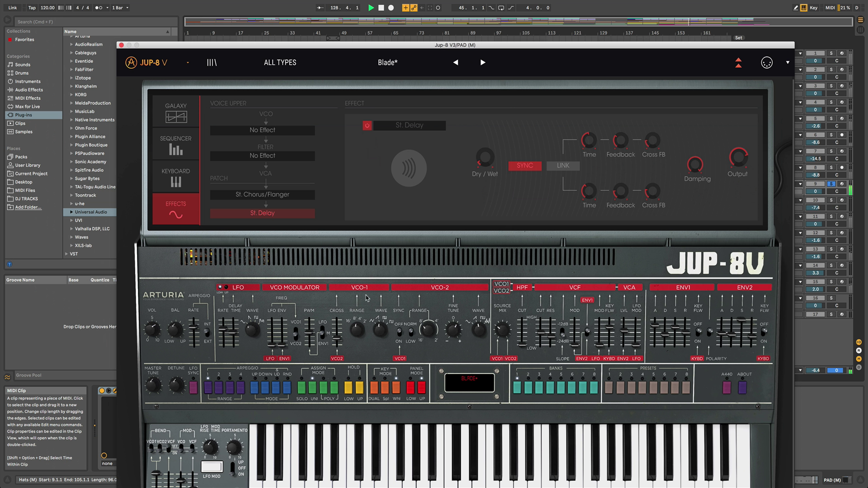Screen dimensions: 868x488
Task: Open Packs in Places
Action: coord(21,157)
